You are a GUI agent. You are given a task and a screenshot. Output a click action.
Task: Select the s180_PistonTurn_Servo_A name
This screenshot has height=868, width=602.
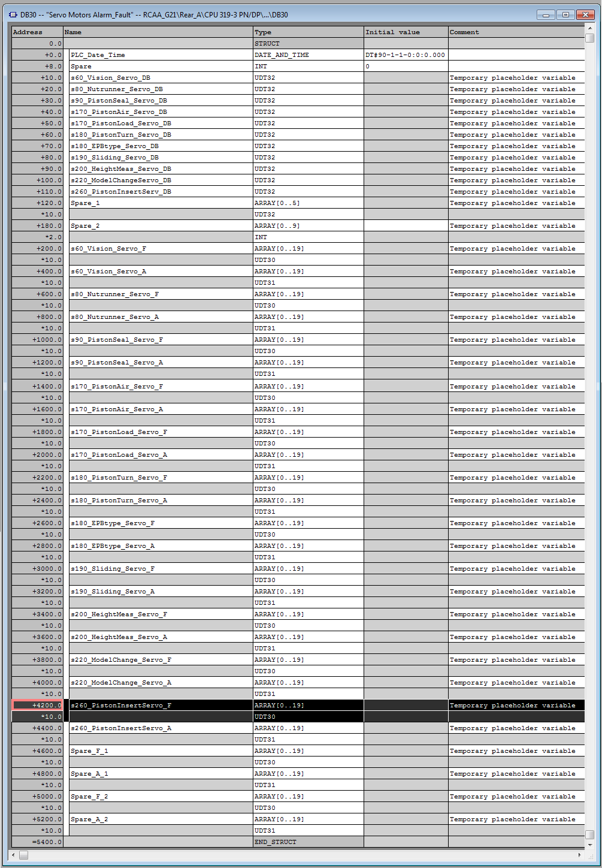[x=161, y=501]
